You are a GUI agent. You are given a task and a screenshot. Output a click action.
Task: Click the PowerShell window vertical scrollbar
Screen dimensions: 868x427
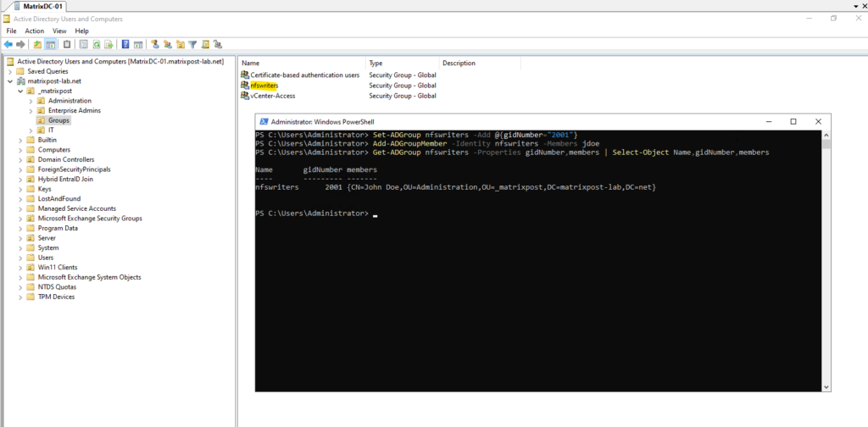[826, 259]
